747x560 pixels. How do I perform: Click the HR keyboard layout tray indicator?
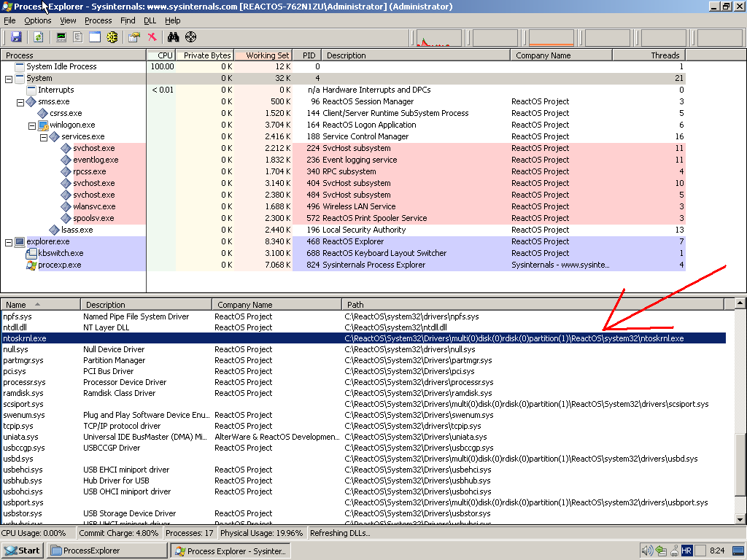pyautogui.click(x=686, y=551)
